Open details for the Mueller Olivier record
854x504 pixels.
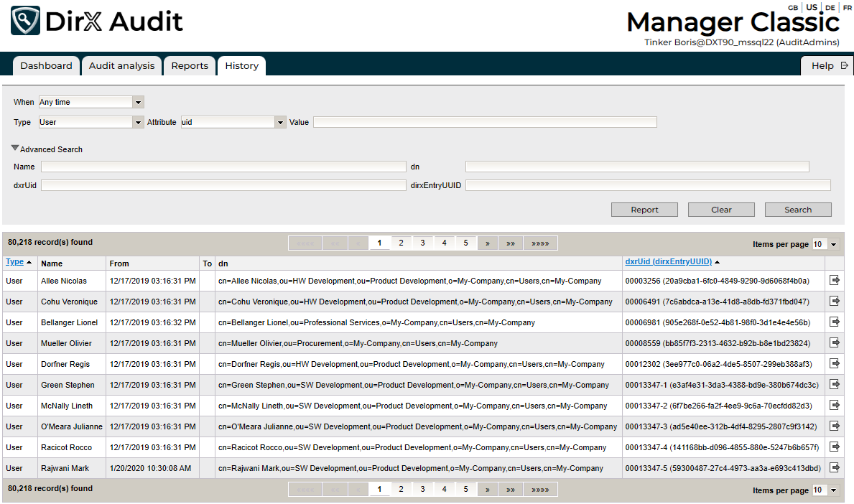[x=834, y=343]
